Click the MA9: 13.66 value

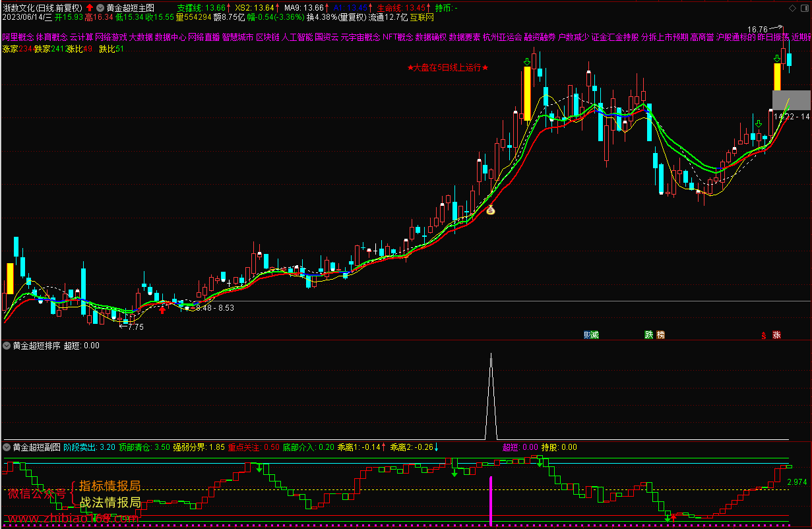305,8
